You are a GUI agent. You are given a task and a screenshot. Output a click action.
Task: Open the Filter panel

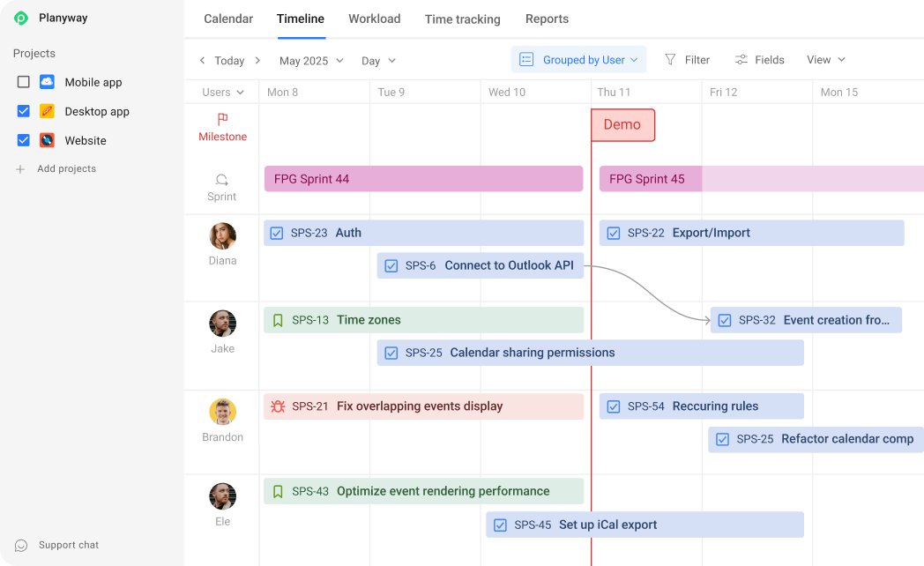[x=688, y=59]
